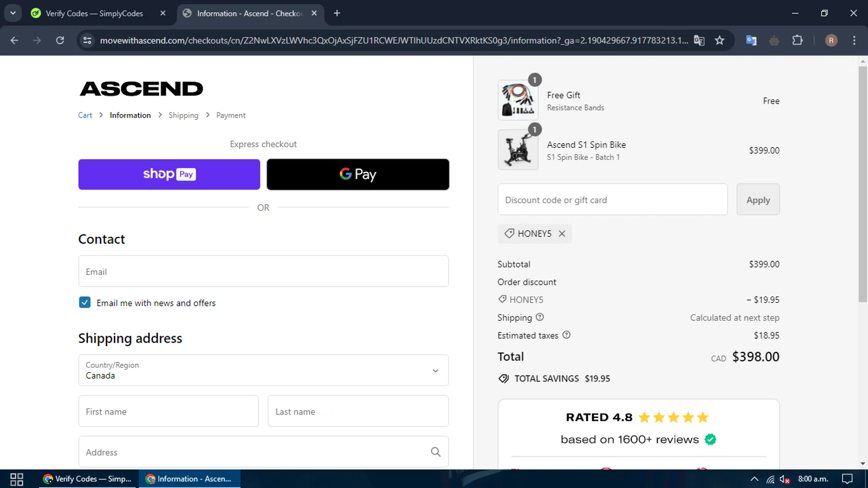Pay with Google Pay button
This screenshot has width=868, height=488.
(358, 174)
